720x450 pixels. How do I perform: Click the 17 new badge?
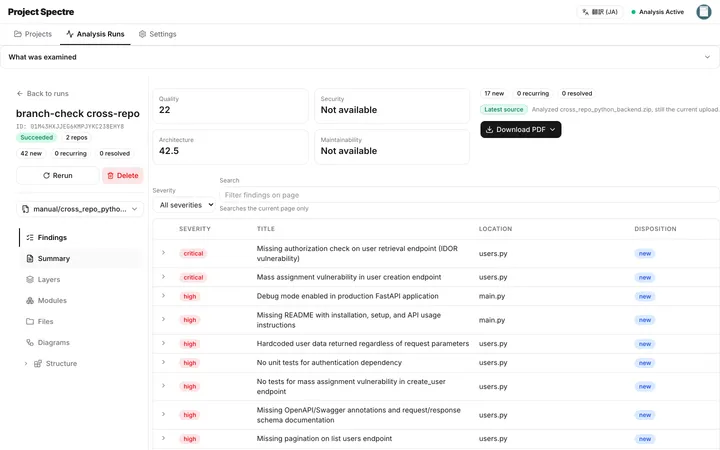click(x=494, y=93)
